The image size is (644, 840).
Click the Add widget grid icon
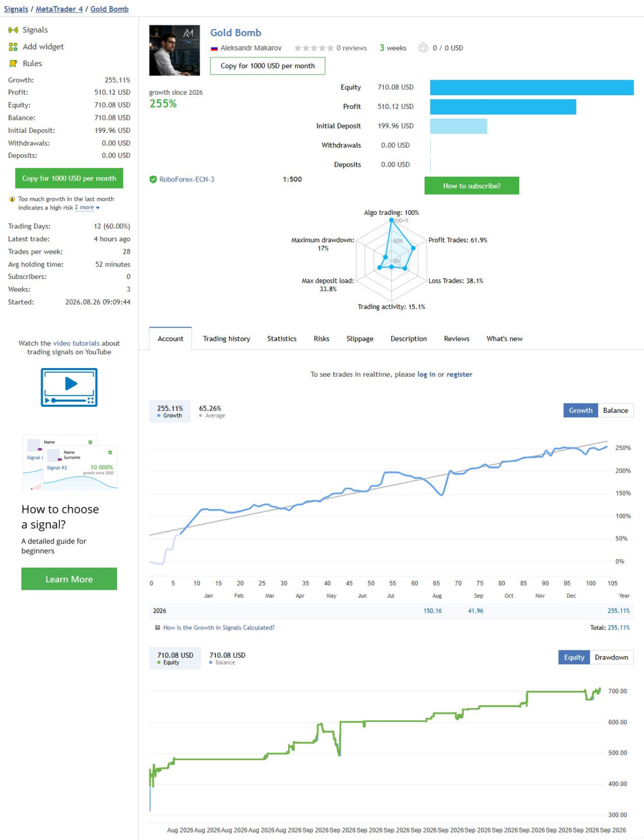[x=13, y=47]
